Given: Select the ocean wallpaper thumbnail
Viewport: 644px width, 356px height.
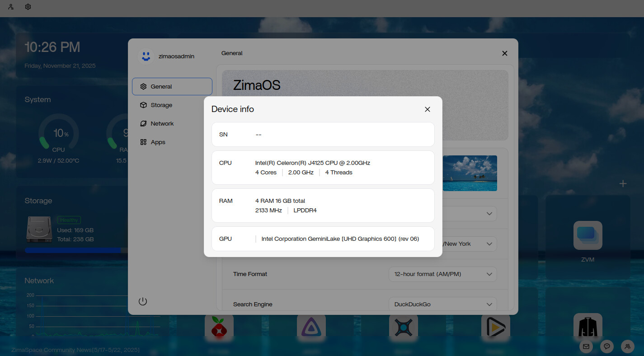Looking at the screenshot, I should point(470,173).
